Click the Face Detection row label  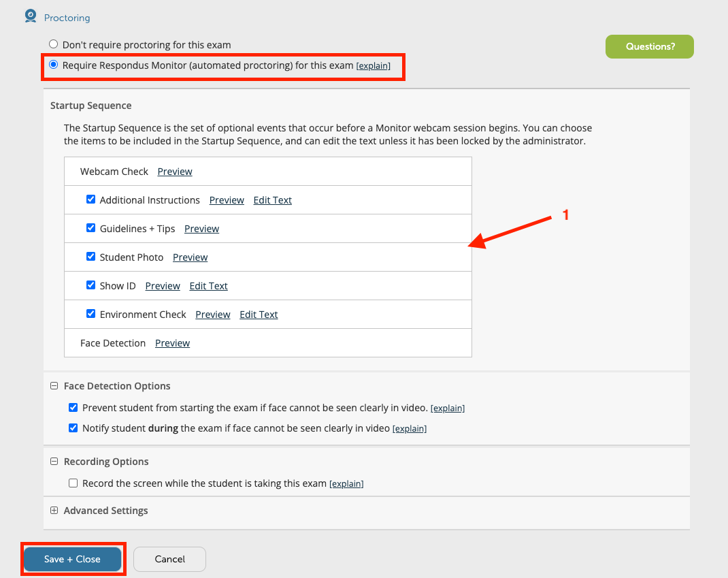coord(113,343)
